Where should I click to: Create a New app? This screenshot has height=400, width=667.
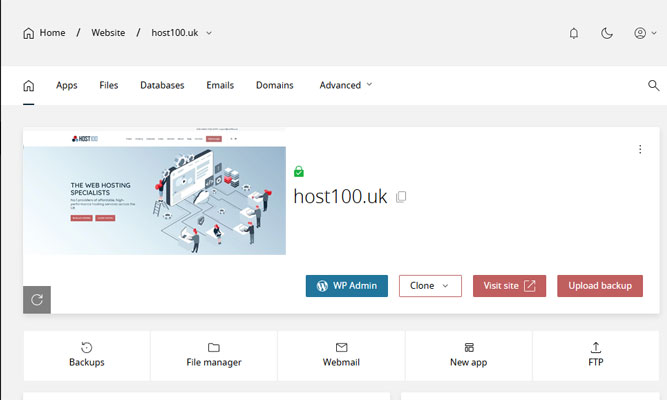tap(468, 355)
